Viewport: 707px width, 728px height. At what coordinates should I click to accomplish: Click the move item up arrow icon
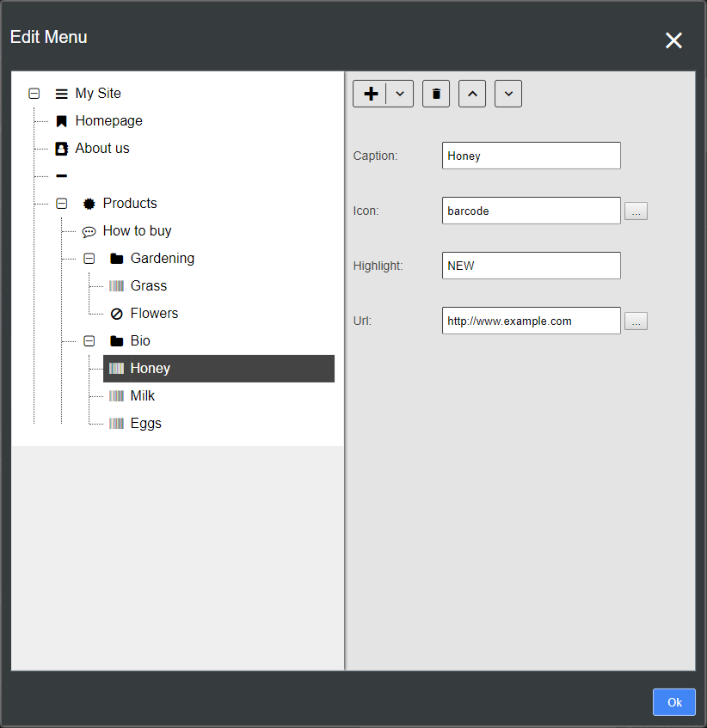point(472,93)
